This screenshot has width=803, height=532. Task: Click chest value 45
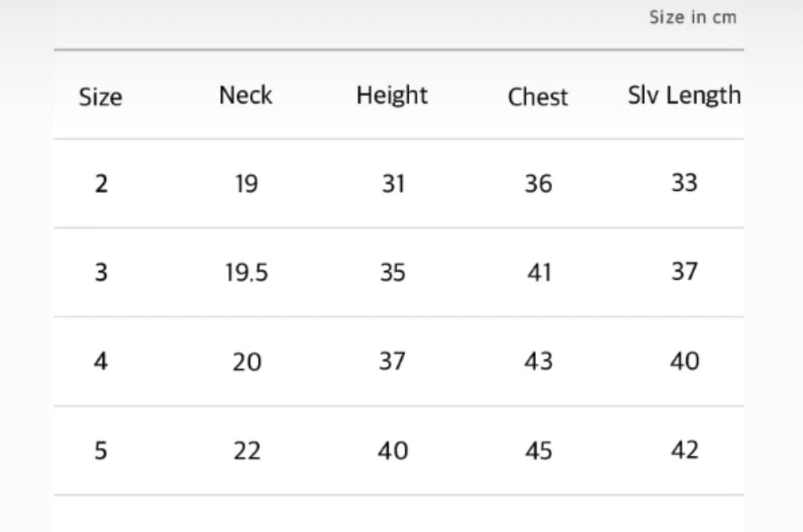[x=538, y=451]
